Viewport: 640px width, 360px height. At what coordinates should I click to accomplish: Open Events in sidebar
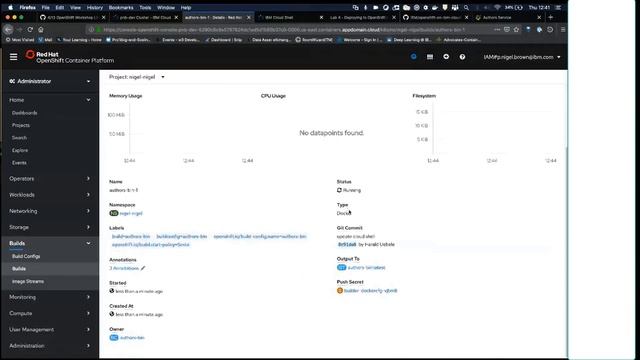(x=19, y=163)
